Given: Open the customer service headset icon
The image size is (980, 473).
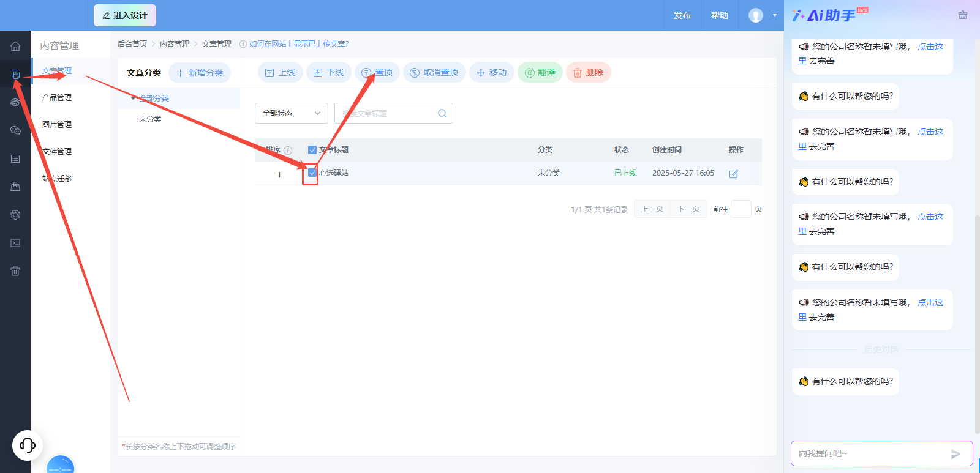Looking at the screenshot, I should click(28, 445).
